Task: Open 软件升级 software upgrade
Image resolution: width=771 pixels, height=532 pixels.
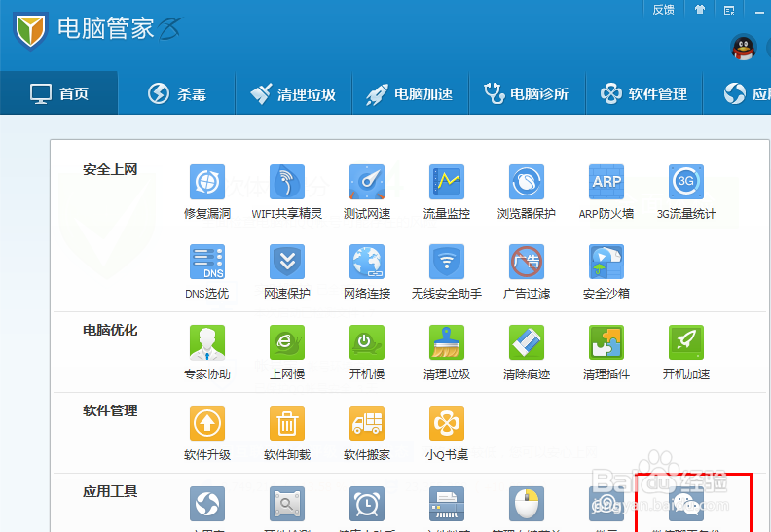Action: click(207, 433)
